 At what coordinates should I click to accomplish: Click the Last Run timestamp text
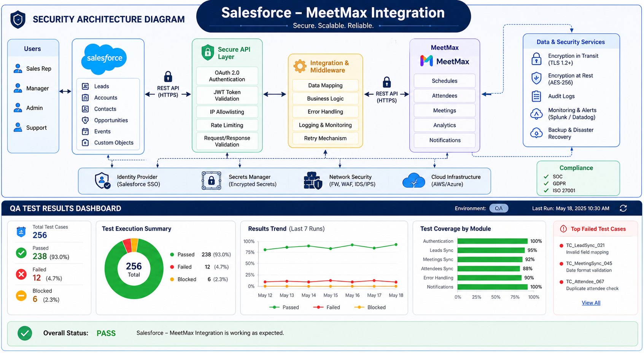pos(571,208)
